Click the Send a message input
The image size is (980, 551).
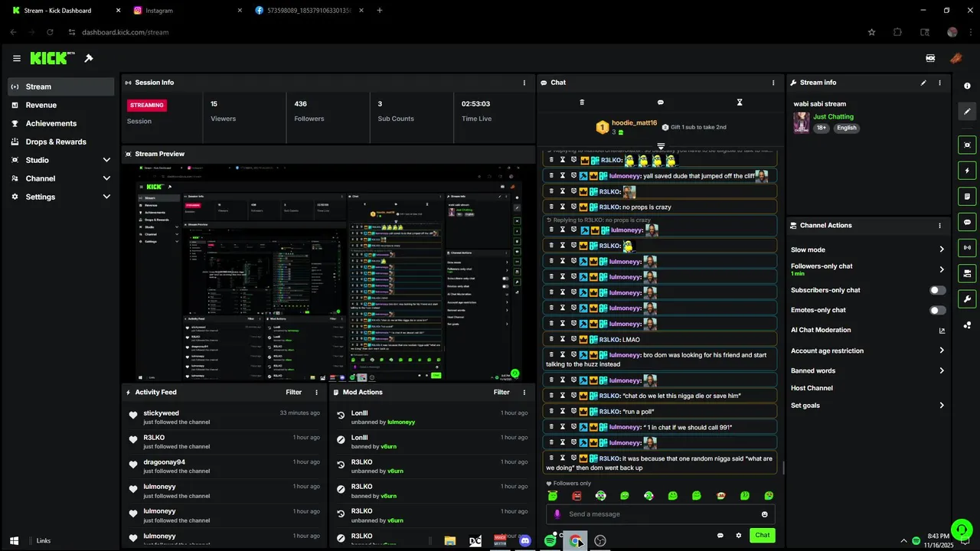tap(661, 514)
